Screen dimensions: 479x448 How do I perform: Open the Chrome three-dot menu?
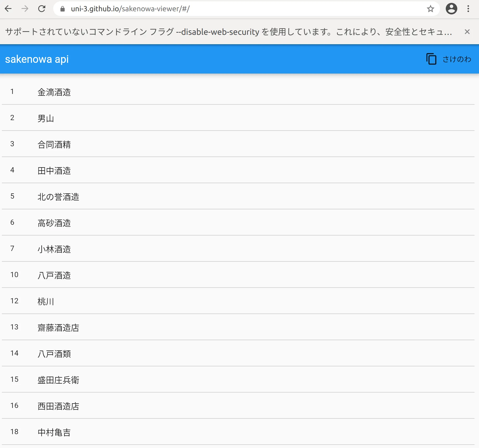tap(468, 9)
